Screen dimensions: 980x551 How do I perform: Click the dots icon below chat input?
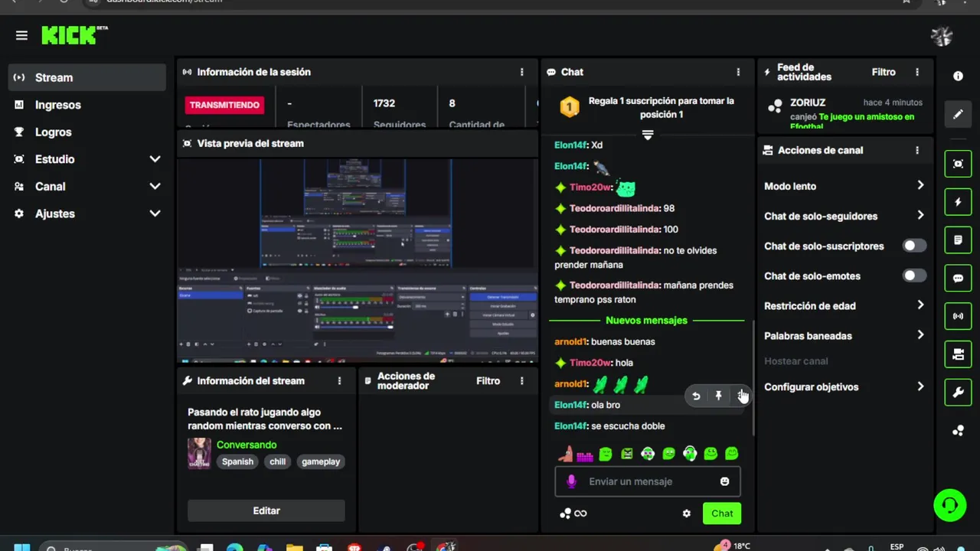click(565, 514)
